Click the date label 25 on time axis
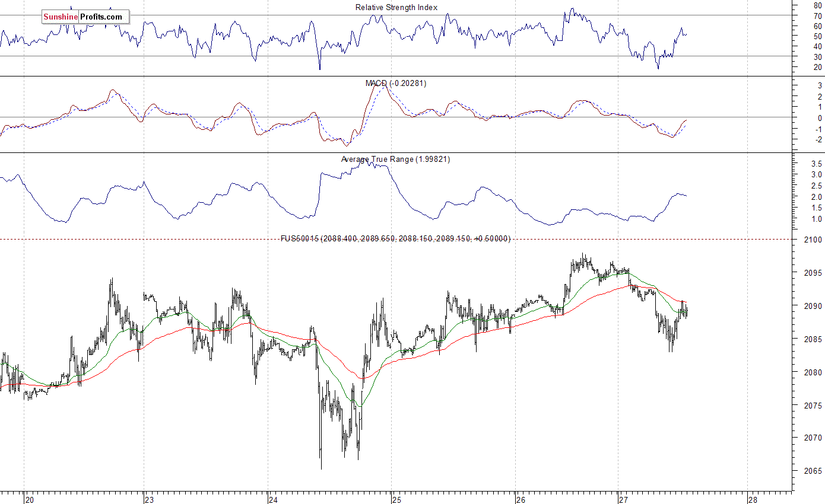Viewport: 825px width, 504px height. pyautogui.click(x=397, y=499)
